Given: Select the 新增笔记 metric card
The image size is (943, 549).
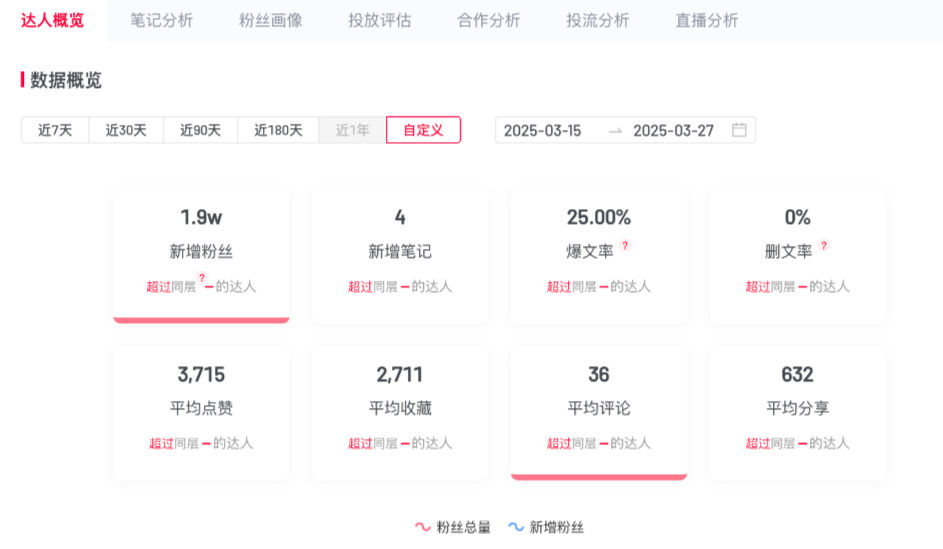Looking at the screenshot, I should click(400, 256).
